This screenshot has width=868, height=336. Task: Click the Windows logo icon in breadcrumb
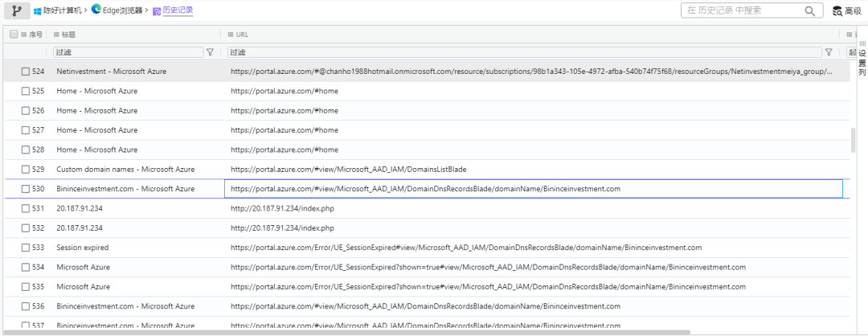38,10
